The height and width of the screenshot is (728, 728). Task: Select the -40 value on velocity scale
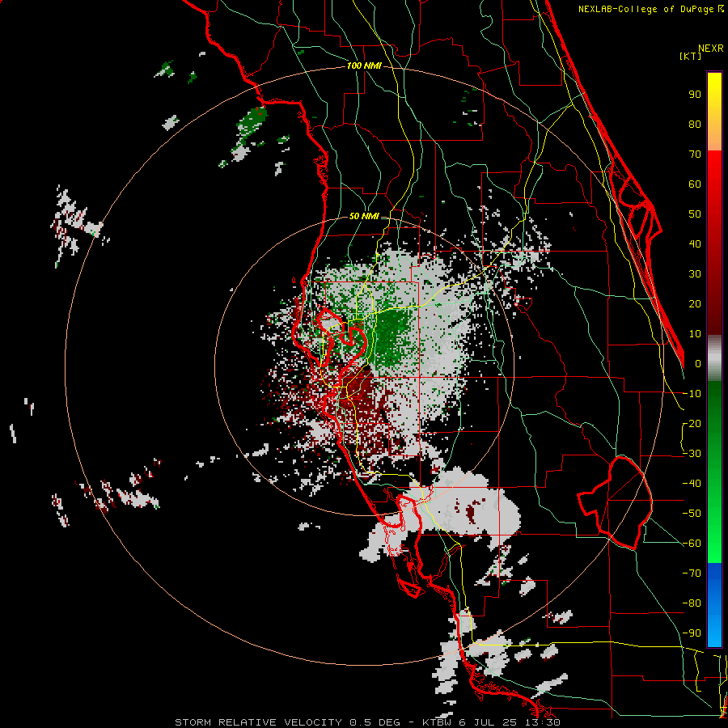692,484
